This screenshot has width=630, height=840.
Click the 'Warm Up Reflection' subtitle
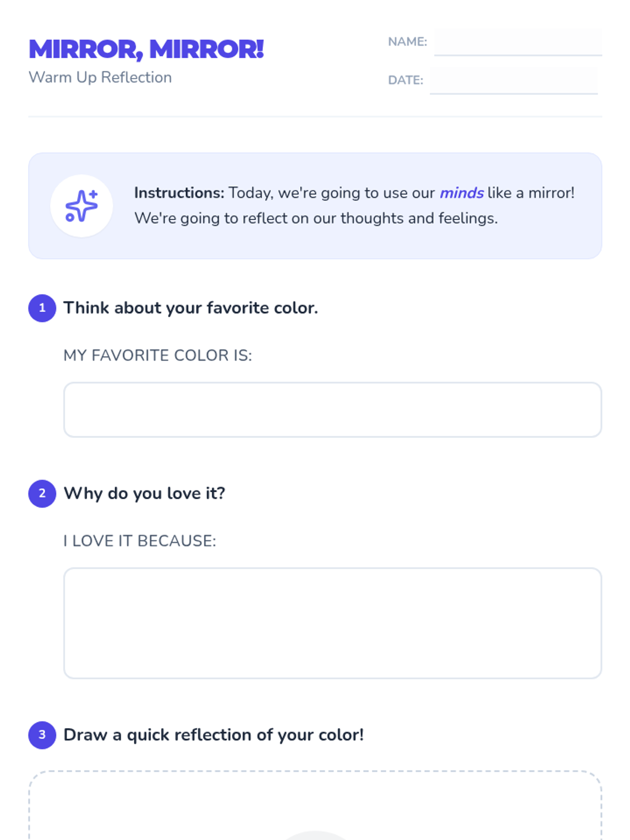pyautogui.click(x=100, y=78)
